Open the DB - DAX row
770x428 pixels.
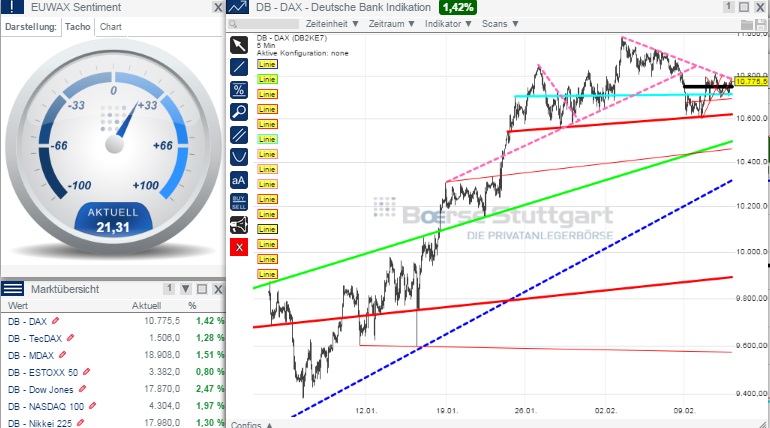pyautogui.click(x=113, y=321)
